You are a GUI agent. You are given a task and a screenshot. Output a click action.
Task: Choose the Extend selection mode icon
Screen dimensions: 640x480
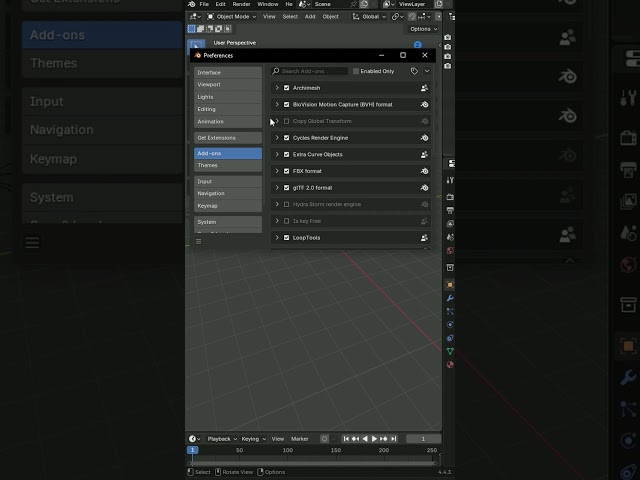coord(200,29)
